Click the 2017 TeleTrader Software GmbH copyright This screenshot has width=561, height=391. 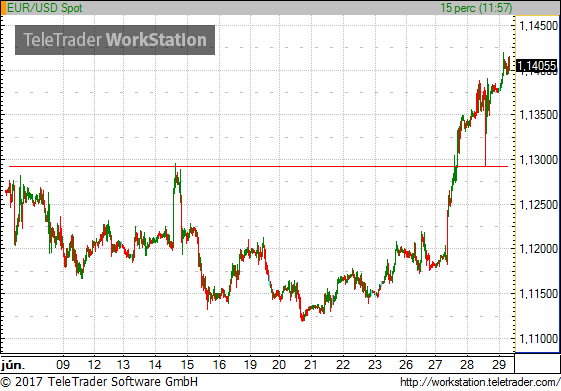(x=99, y=382)
